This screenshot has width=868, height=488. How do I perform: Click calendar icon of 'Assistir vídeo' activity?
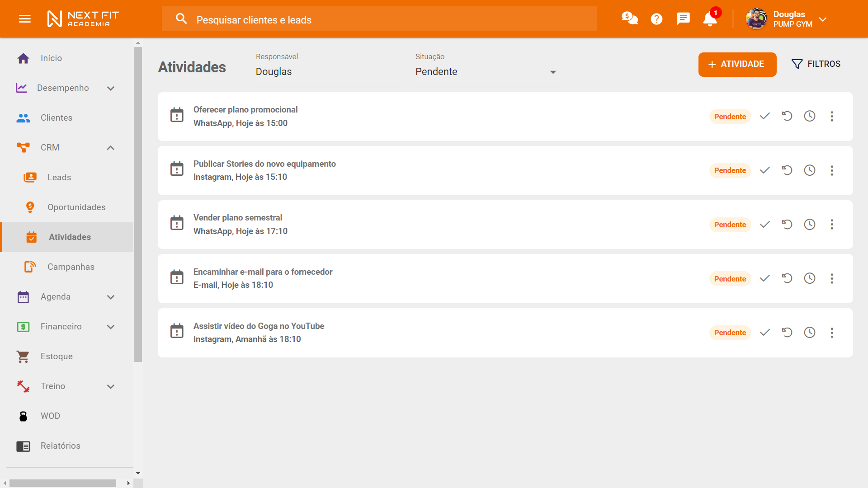177,331
